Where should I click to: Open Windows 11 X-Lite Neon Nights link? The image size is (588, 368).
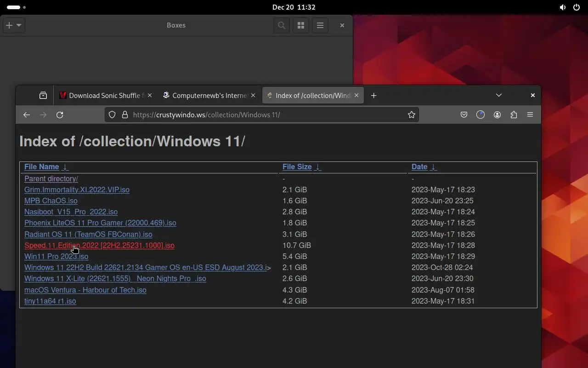click(115, 278)
